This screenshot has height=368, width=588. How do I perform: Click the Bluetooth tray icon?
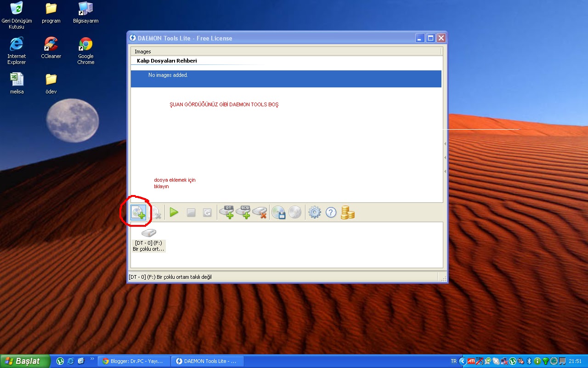(529, 361)
